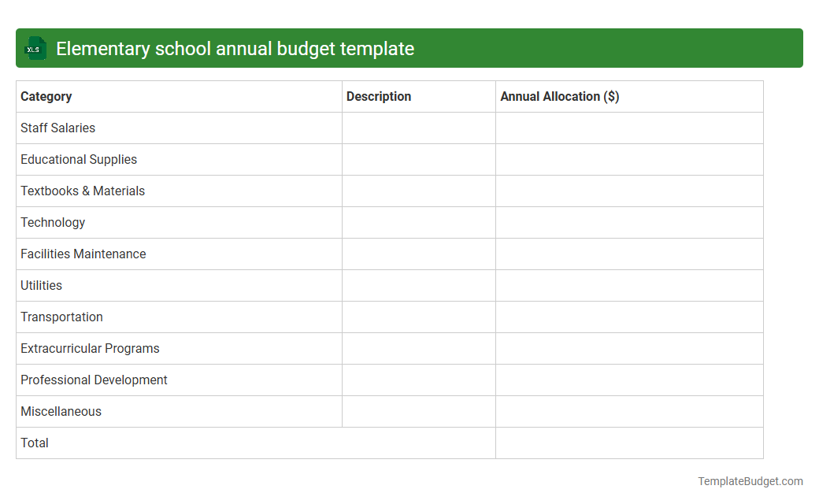Image resolution: width=819 pixels, height=504 pixels.
Task: Select the Textbooks & Materials category
Action: point(83,191)
